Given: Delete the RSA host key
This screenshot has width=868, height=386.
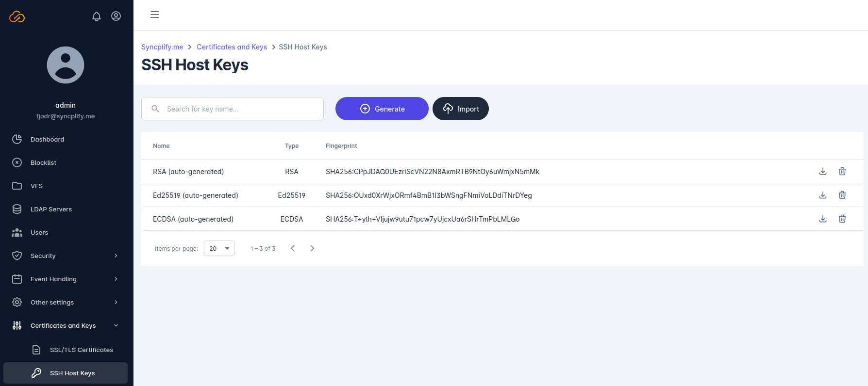Looking at the screenshot, I should click(x=842, y=171).
